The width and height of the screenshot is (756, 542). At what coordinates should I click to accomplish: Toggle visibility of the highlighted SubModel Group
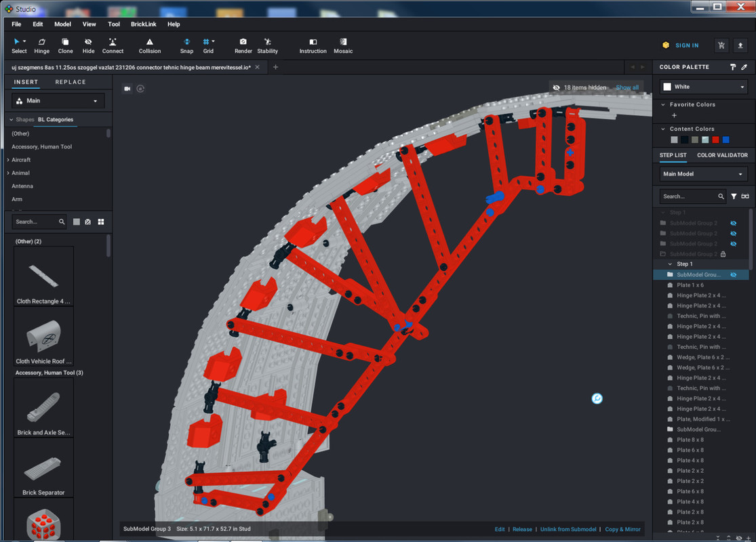(734, 274)
